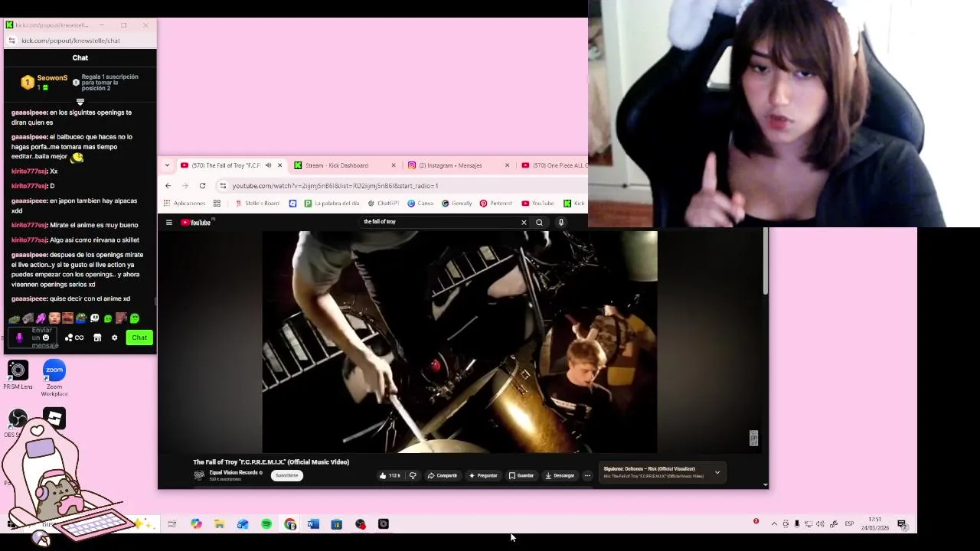Open Word from the taskbar
Screen dimensions: 980x551
[x=313, y=524]
